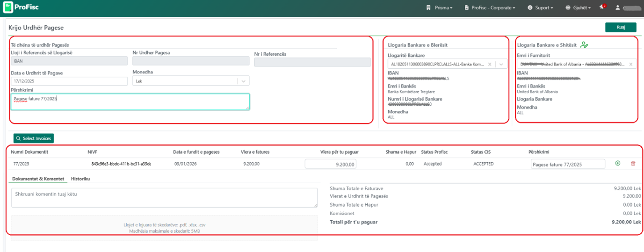
Task: Delete invoice 77/2025 with the trash icon
Action: (633, 164)
